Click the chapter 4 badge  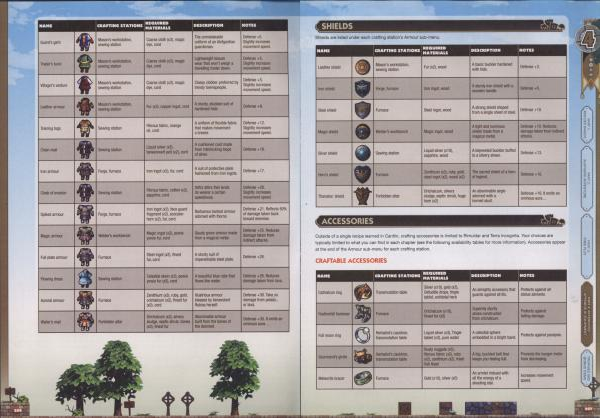point(587,39)
